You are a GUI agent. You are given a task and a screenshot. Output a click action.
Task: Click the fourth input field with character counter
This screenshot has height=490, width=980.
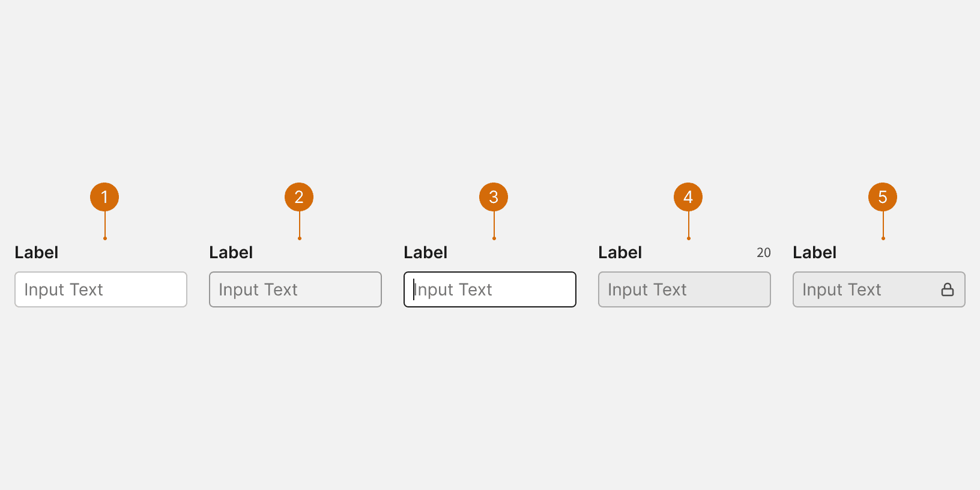(x=685, y=289)
